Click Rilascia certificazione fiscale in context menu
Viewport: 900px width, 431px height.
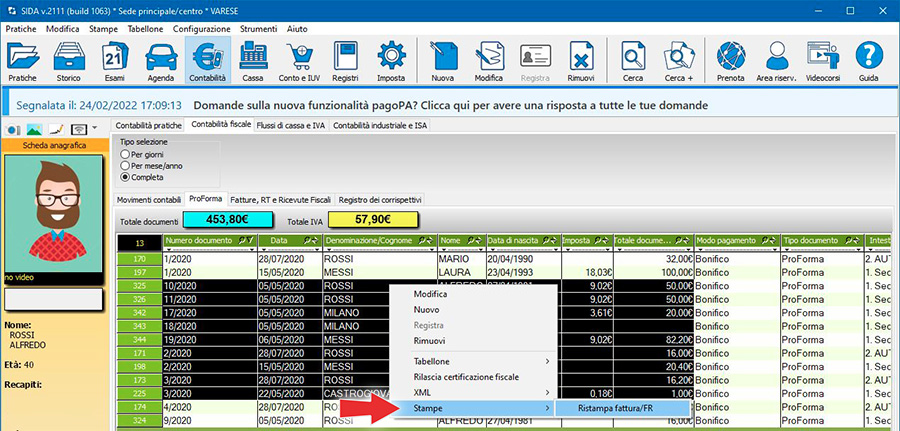coord(466,377)
